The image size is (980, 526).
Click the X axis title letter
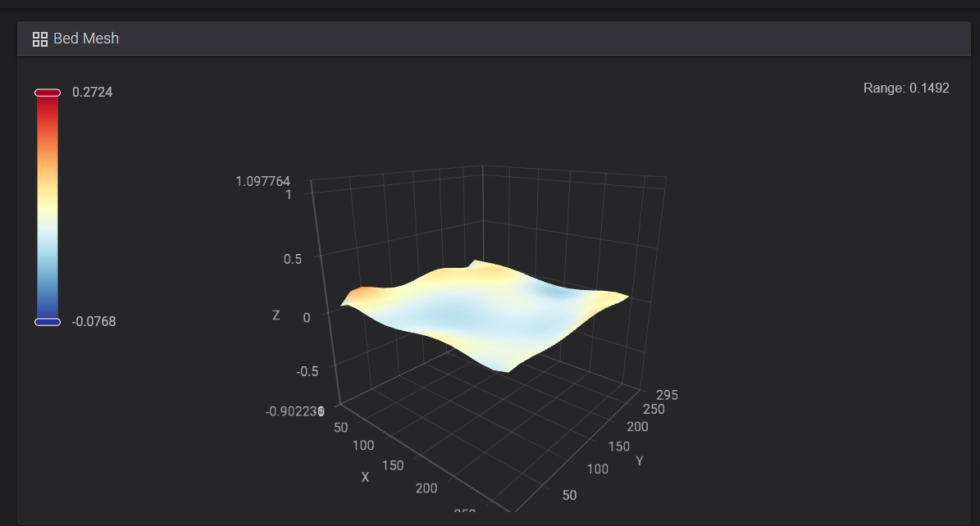365,478
